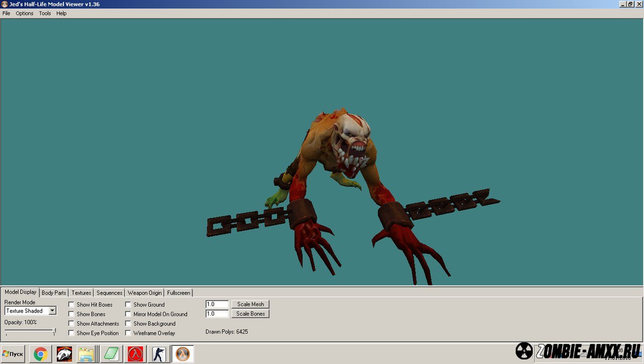Enable Show Ground checkbox
The height and width of the screenshot is (364, 644).
(x=128, y=305)
